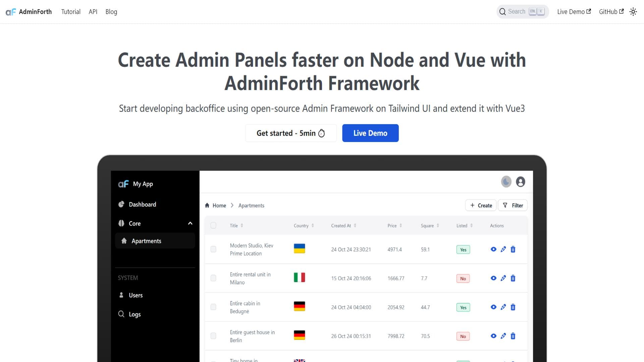Click the Dashboard pie chart icon

click(x=121, y=204)
